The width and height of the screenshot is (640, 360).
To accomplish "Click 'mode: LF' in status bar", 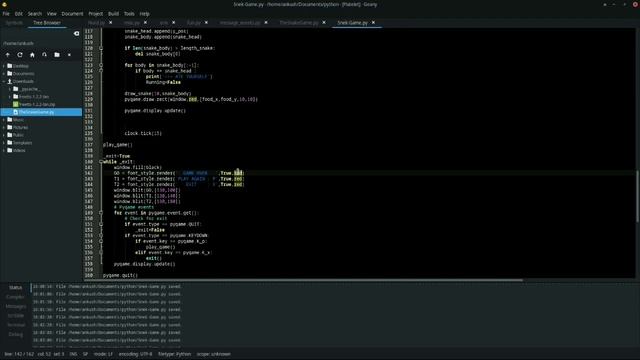I will 103,354.
